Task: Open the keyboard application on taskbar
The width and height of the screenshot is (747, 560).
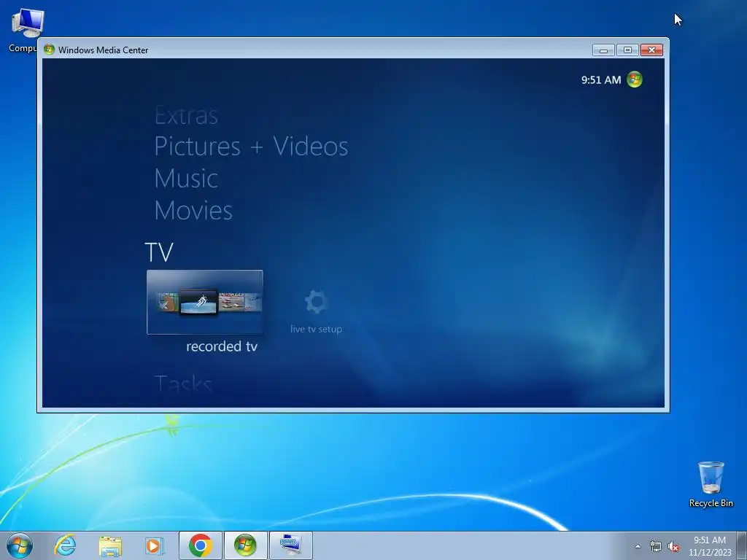Action: [x=290, y=545]
